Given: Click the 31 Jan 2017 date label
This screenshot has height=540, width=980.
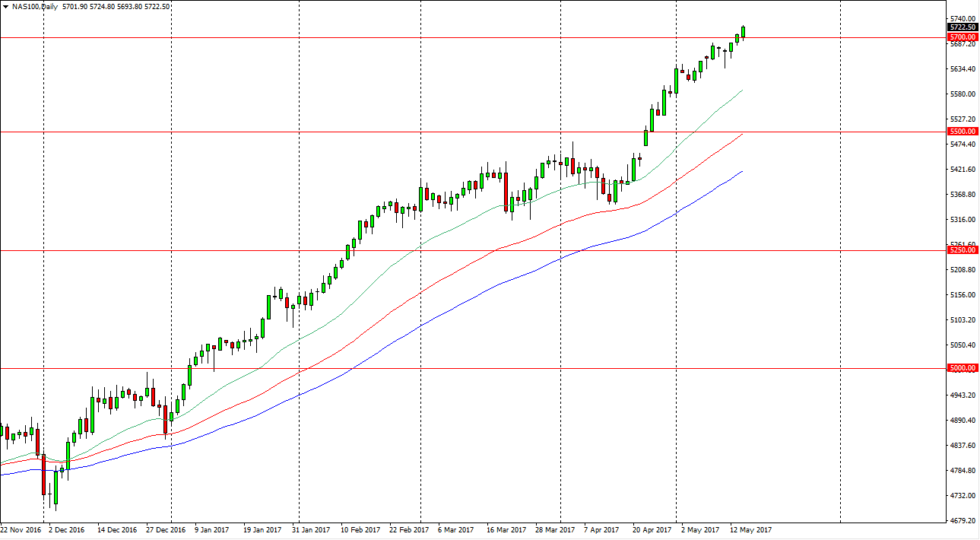Looking at the screenshot, I should coord(311,528).
